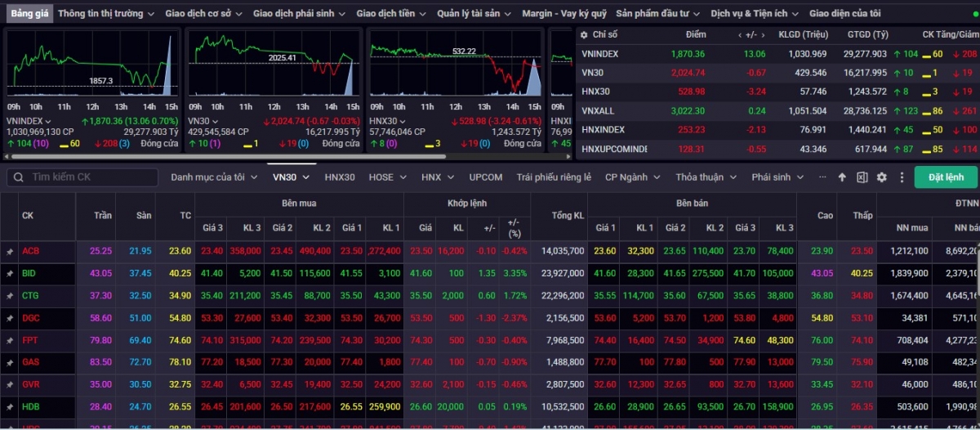Expand Sản phẩm đầu tư menu
980x430 pixels.
[x=660, y=14]
